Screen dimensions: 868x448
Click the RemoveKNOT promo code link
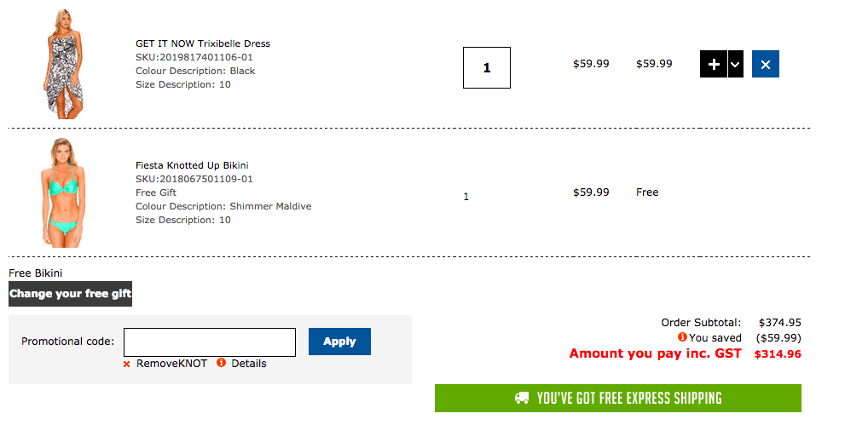171,364
